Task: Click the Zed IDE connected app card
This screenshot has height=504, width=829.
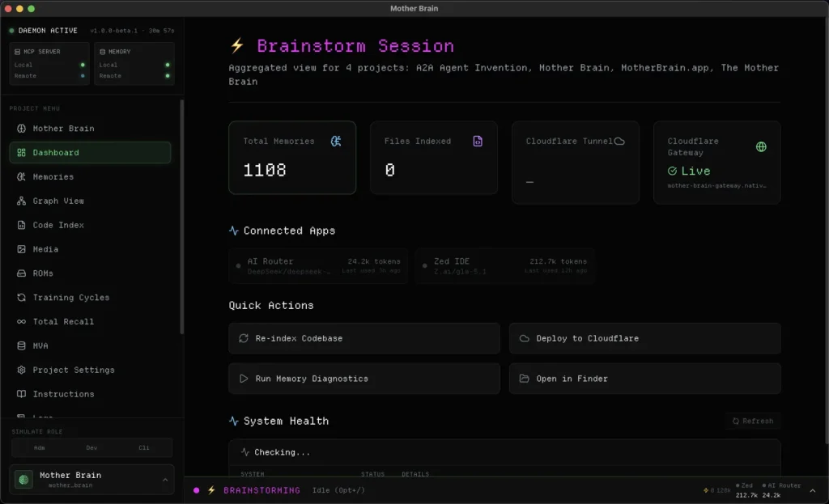Action: (505, 265)
